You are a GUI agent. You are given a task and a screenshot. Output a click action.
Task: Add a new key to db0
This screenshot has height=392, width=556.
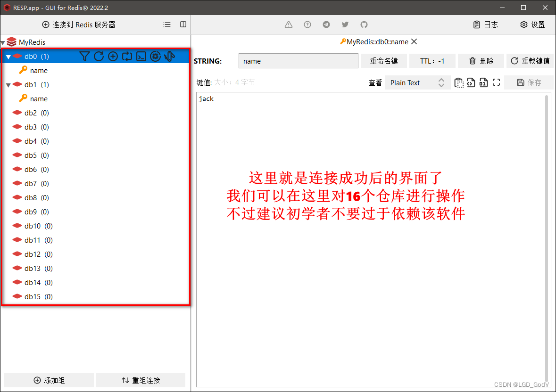tap(113, 57)
